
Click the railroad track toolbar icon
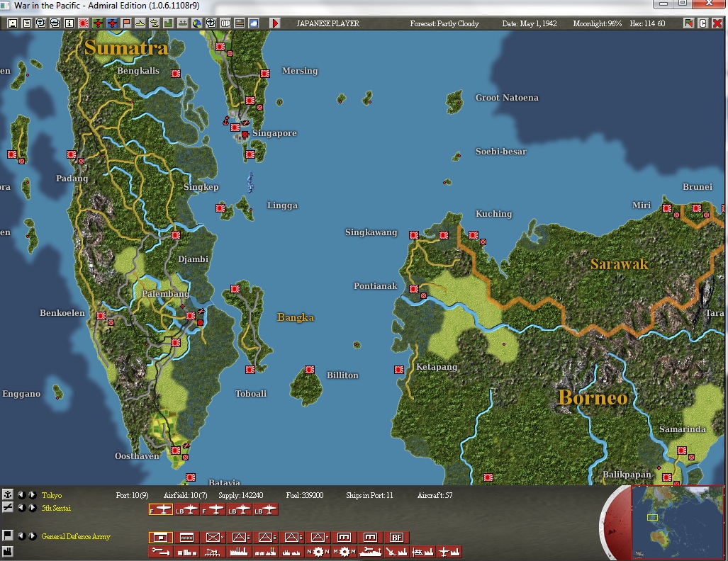240,23
